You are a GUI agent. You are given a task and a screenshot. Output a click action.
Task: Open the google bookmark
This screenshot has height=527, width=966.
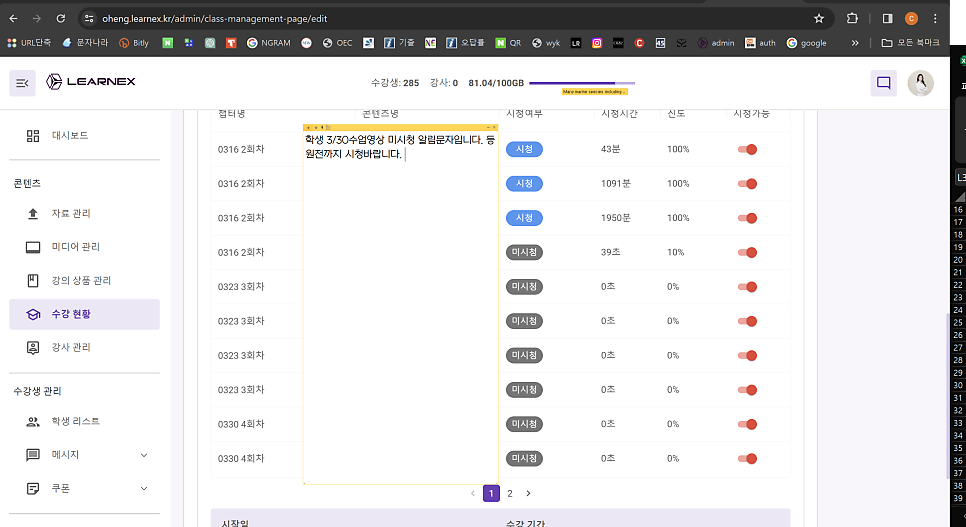click(806, 43)
